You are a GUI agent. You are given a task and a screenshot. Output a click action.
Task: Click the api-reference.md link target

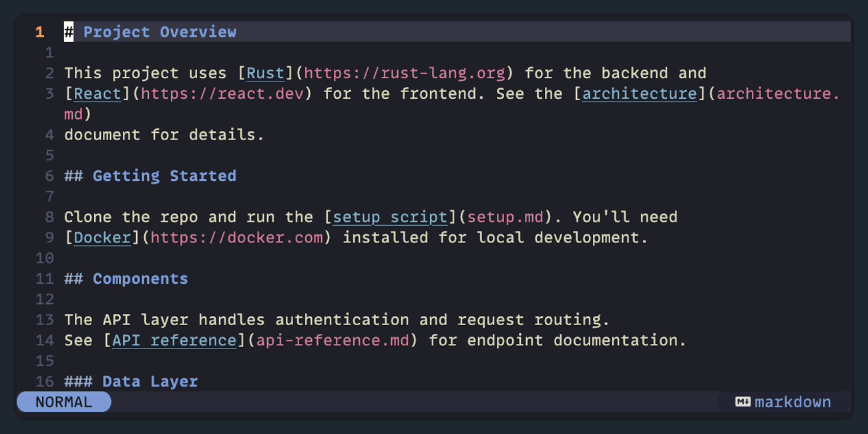pyautogui.click(x=333, y=341)
